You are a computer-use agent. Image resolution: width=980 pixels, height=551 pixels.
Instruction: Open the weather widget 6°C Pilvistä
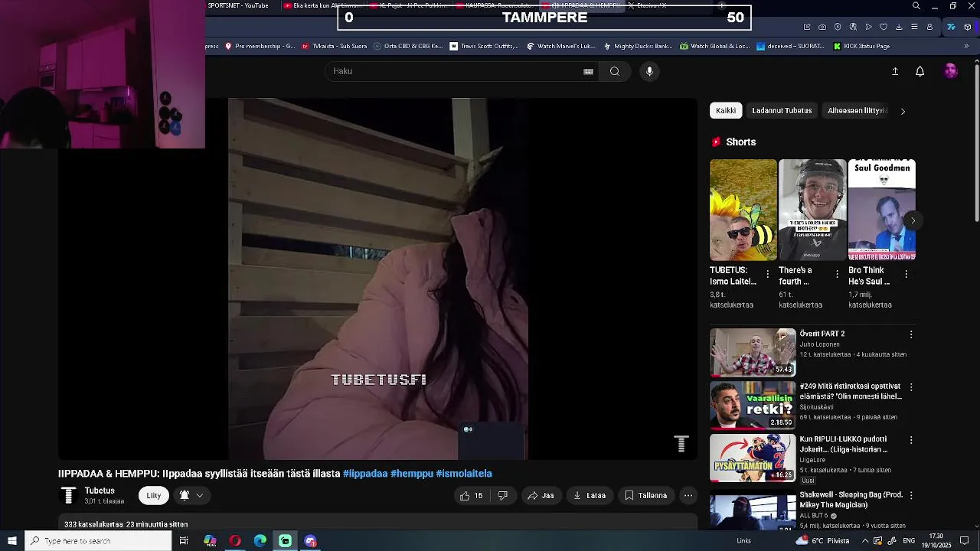[822, 541]
